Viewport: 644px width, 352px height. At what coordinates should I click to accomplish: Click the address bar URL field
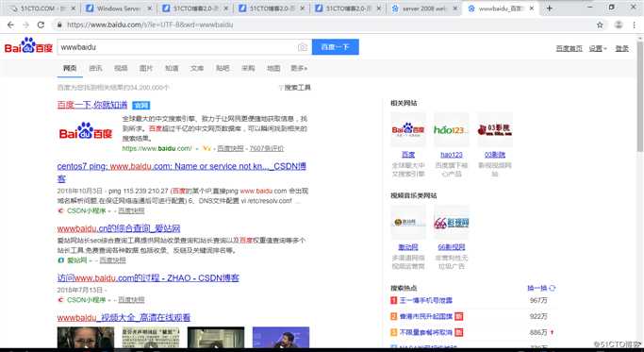(x=324, y=25)
